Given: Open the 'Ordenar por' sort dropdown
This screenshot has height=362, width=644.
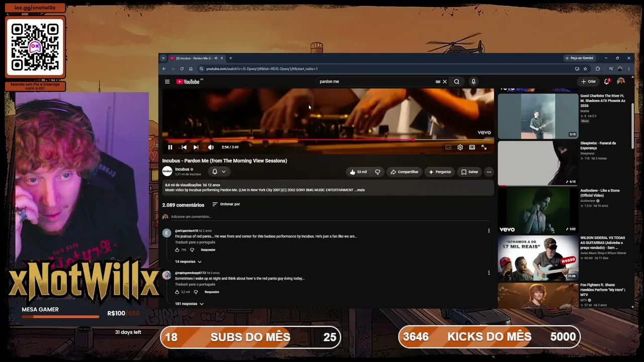Looking at the screenshot, I should pyautogui.click(x=226, y=204).
